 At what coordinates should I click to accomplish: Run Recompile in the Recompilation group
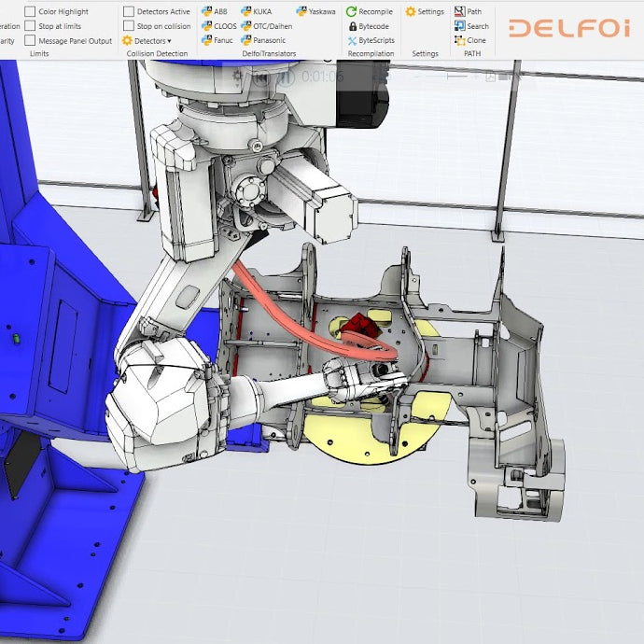click(370, 12)
